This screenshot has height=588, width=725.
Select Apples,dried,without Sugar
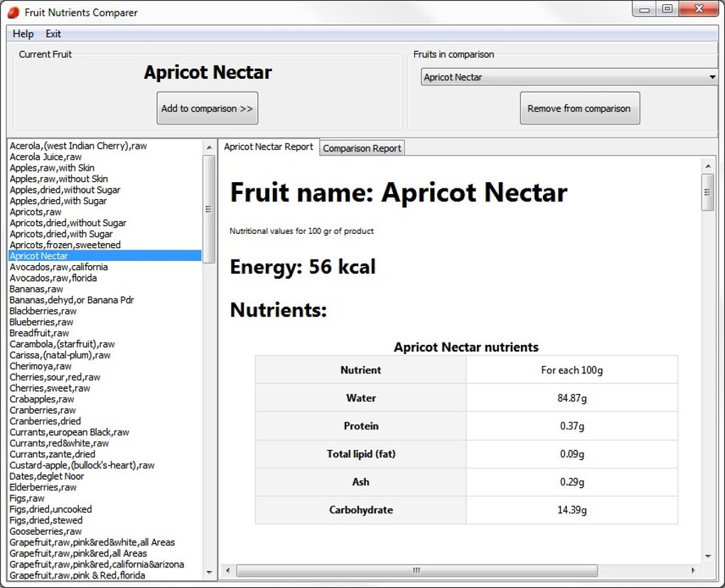tap(105, 190)
